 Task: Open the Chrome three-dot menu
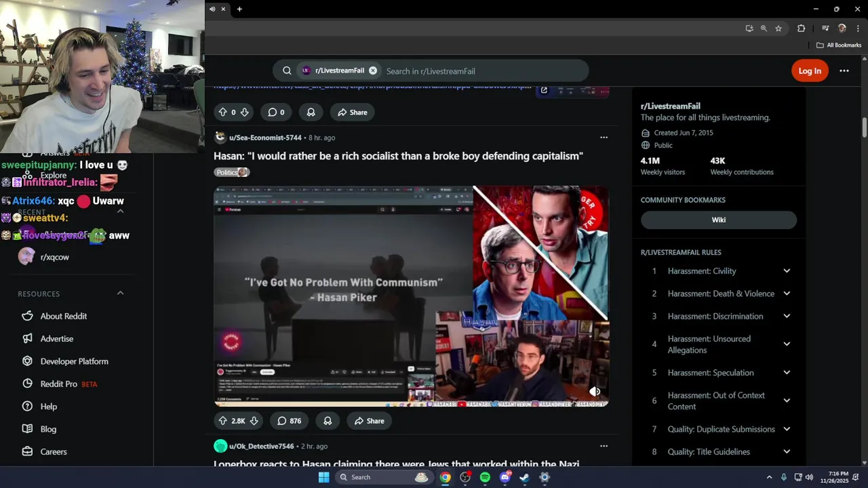[859, 28]
